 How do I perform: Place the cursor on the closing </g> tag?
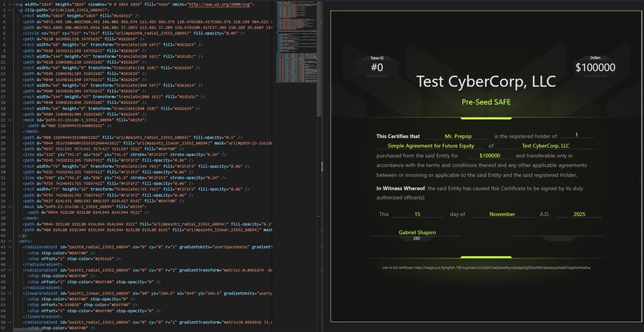click(23, 236)
